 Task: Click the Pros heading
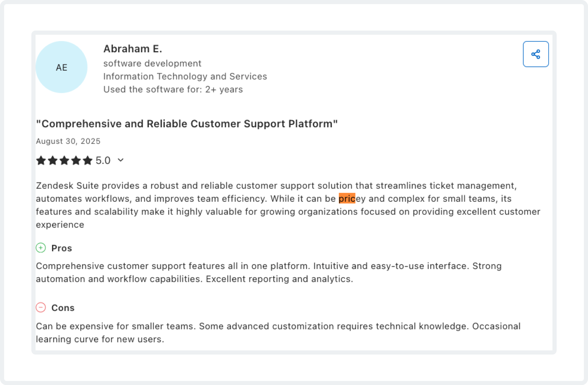[61, 248]
